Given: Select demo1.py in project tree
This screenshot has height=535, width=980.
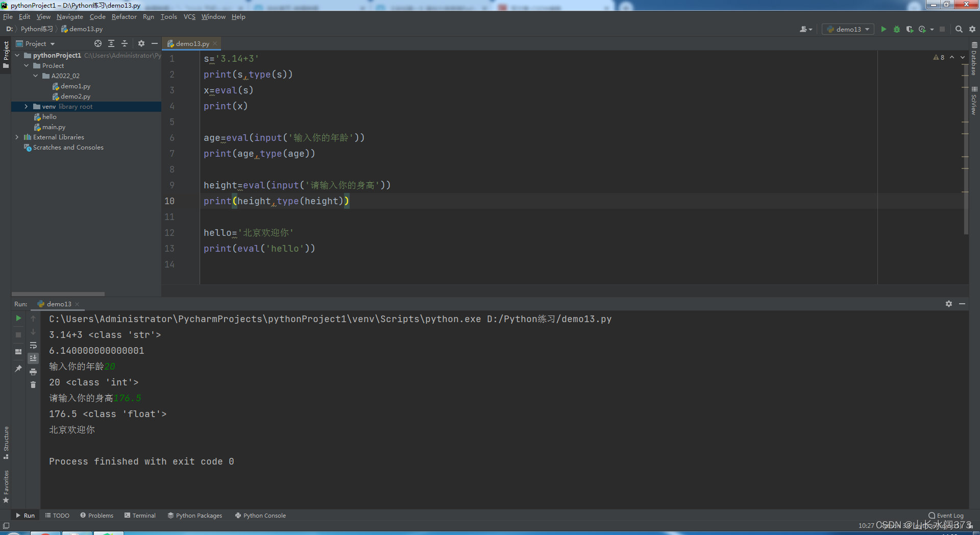Looking at the screenshot, I should tap(71, 86).
